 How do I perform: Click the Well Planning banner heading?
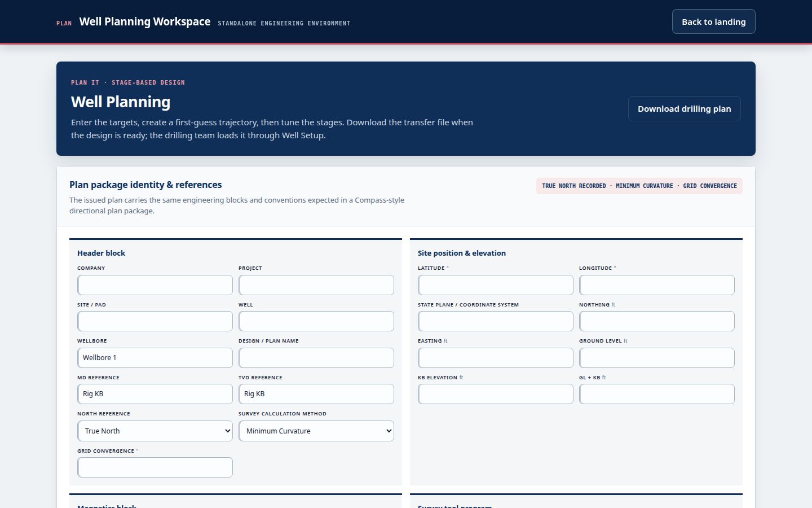coord(121,102)
